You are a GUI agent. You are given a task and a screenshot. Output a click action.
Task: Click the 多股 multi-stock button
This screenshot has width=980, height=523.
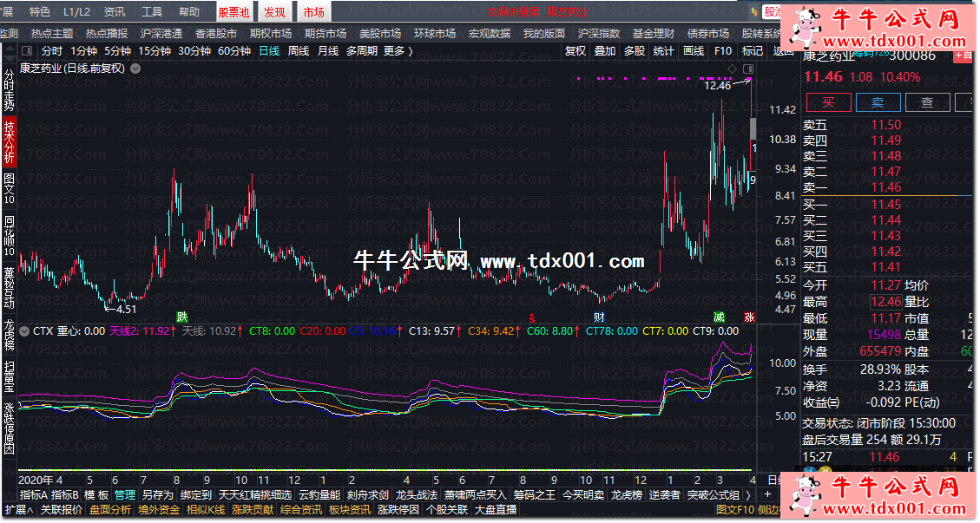point(635,51)
